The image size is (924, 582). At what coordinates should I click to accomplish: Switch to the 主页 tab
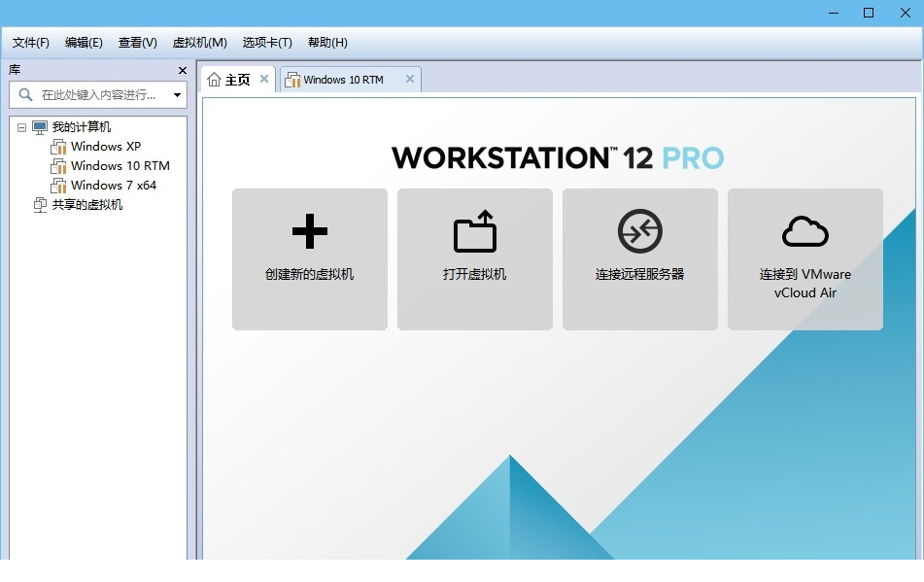238,79
